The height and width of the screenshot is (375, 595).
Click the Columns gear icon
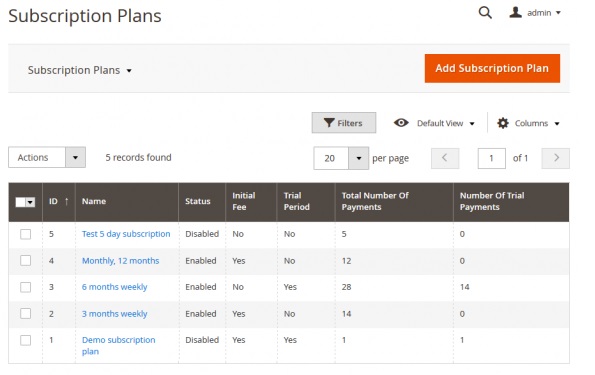503,123
